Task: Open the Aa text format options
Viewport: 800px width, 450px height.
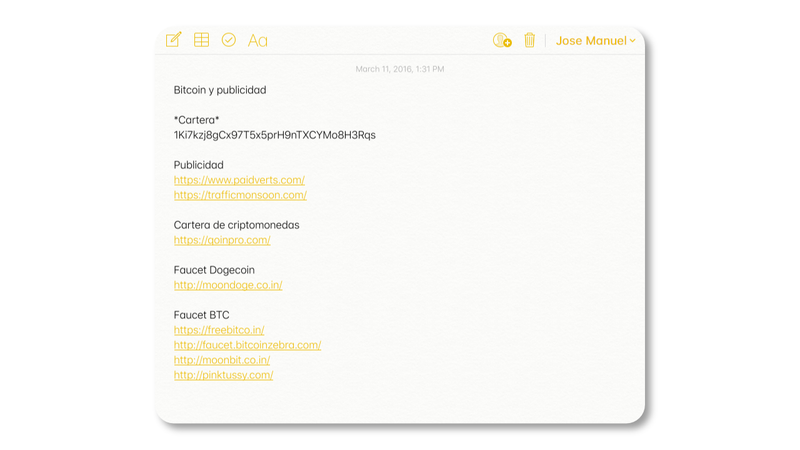Action: tap(257, 41)
